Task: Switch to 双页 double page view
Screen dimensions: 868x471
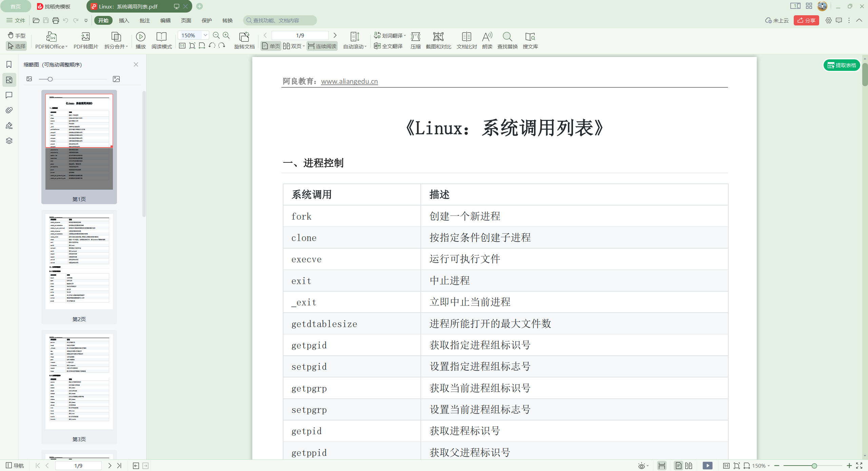Action: click(x=294, y=46)
